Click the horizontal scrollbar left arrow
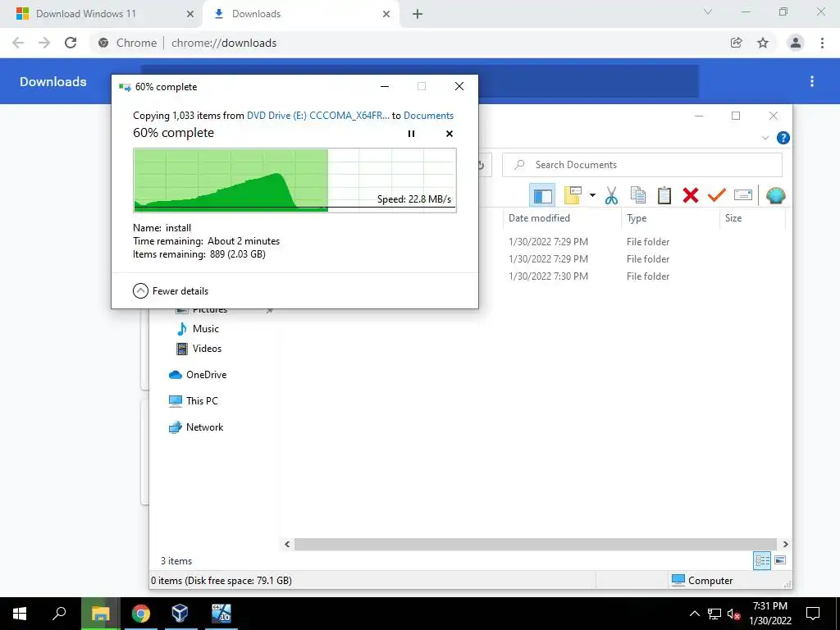Image resolution: width=840 pixels, height=630 pixels. (288, 545)
